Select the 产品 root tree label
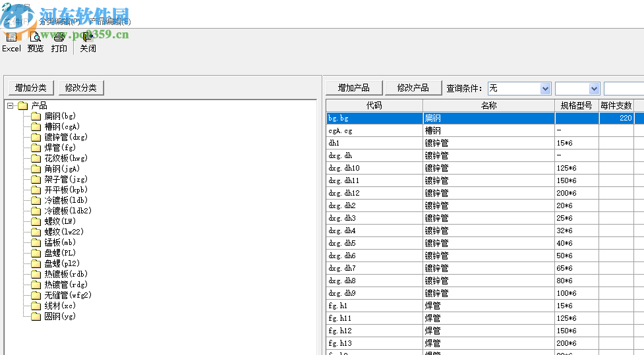The height and width of the screenshot is (355, 644). pos(40,106)
